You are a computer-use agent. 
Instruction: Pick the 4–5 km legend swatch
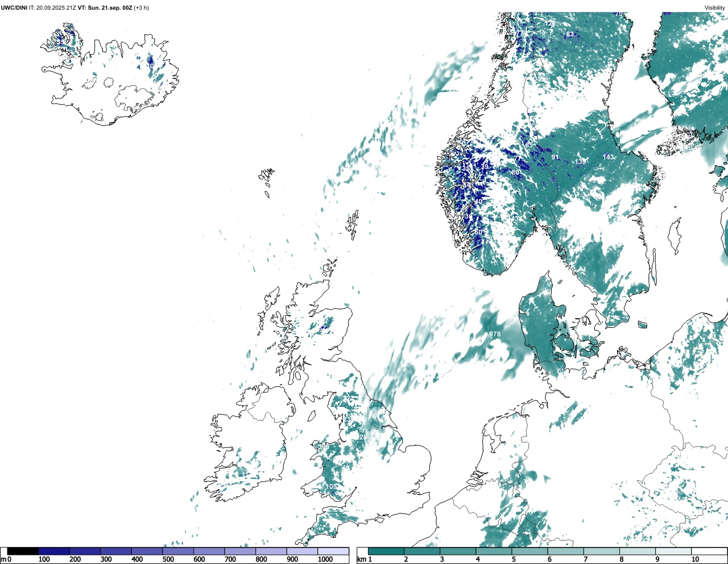pyautogui.click(x=494, y=551)
